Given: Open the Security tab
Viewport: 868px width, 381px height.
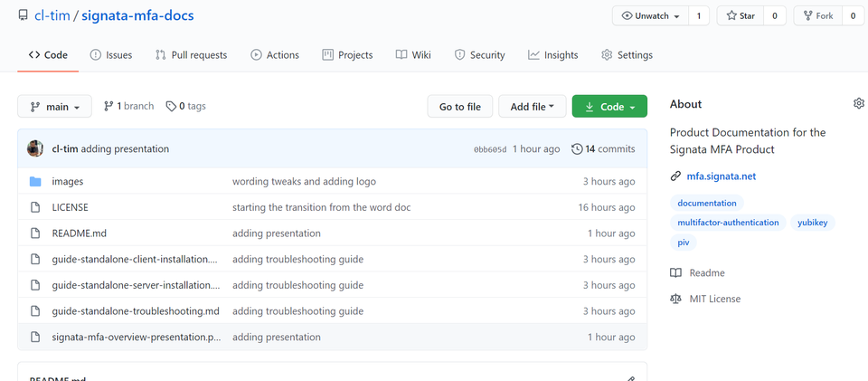Looking at the screenshot, I should pos(479,55).
